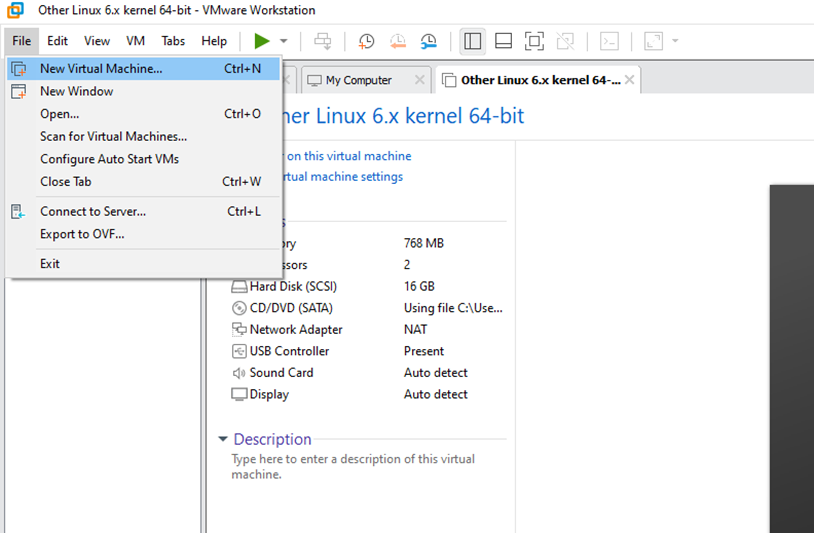Click the stretch guest display icon
Image resolution: width=814 pixels, height=533 pixels.
click(654, 41)
